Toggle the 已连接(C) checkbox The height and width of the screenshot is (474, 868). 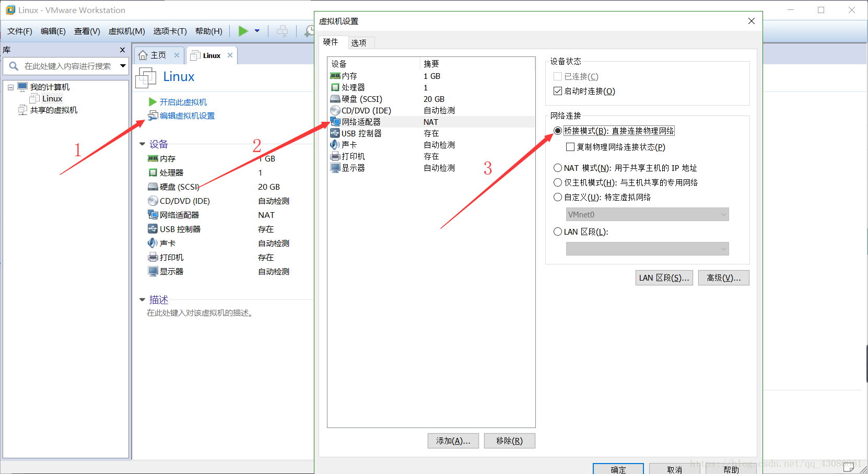558,76
